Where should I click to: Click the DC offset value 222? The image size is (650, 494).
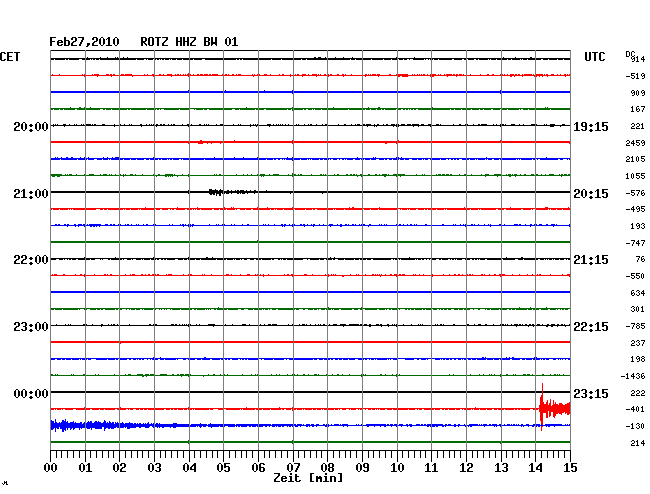tap(638, 393)
